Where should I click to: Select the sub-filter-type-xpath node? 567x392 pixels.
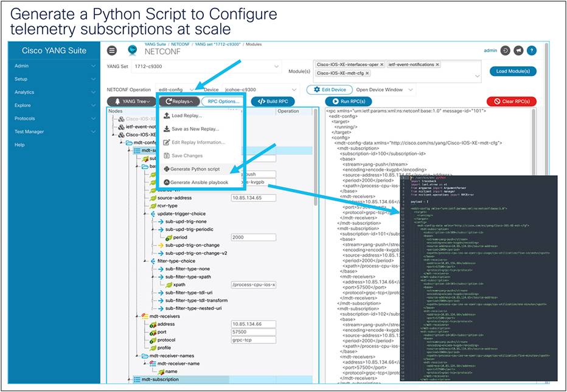pos(188,277)
